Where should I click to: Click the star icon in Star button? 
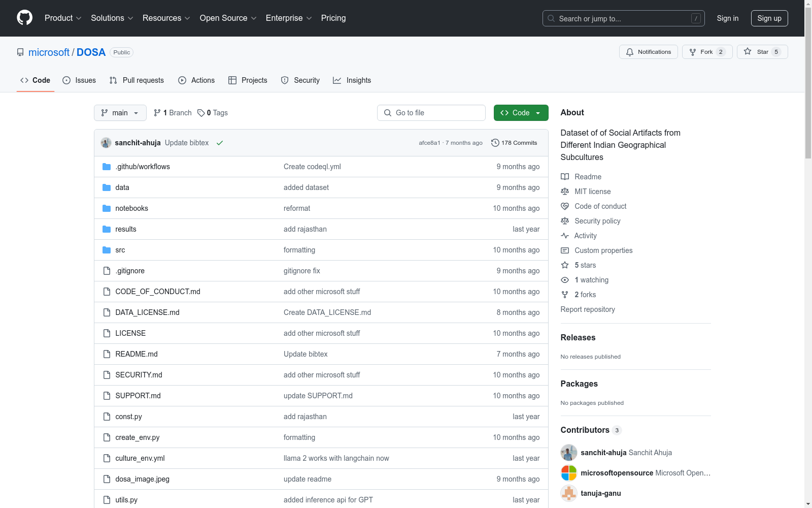[x=748, y=51]
